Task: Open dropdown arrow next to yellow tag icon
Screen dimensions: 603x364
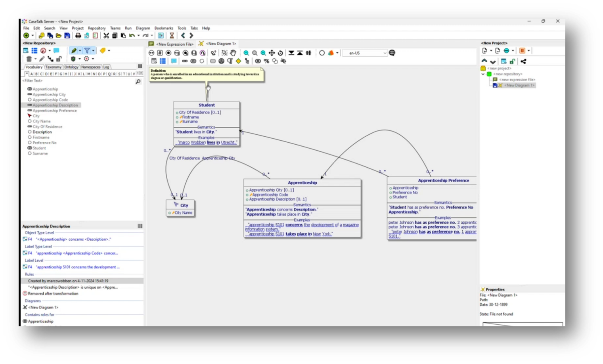Action: pyautogui.click(x=109, y=50)
